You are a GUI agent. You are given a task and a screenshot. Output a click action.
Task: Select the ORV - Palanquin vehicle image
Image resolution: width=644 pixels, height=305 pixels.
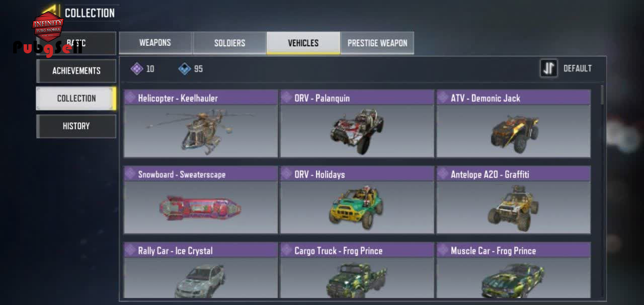(x=357, y=131)
